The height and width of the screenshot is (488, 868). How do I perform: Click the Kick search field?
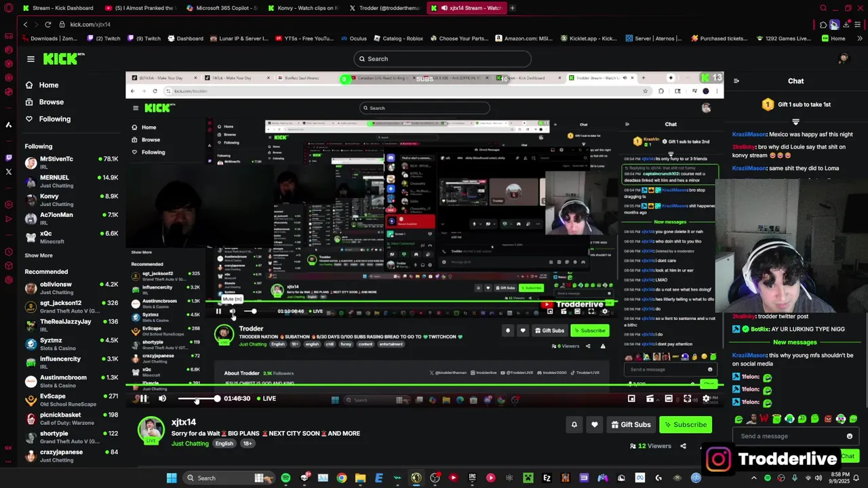442,59
